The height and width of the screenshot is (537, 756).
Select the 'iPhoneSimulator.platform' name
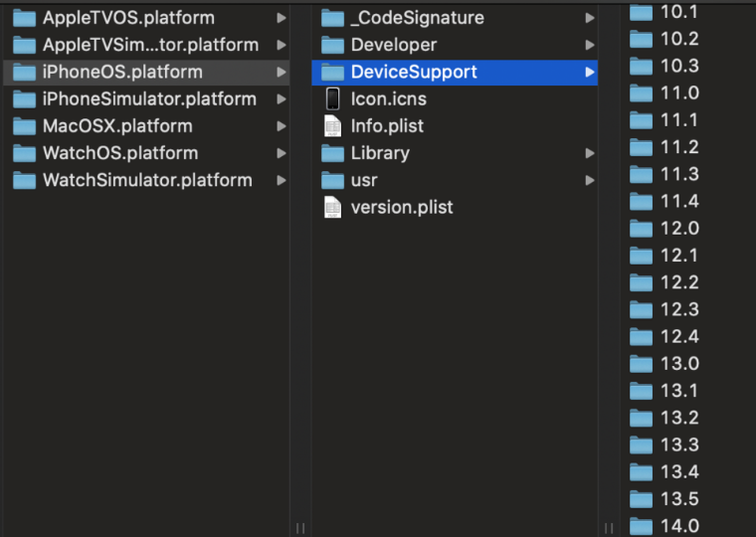pyautogui.click(x=149, y=98)
